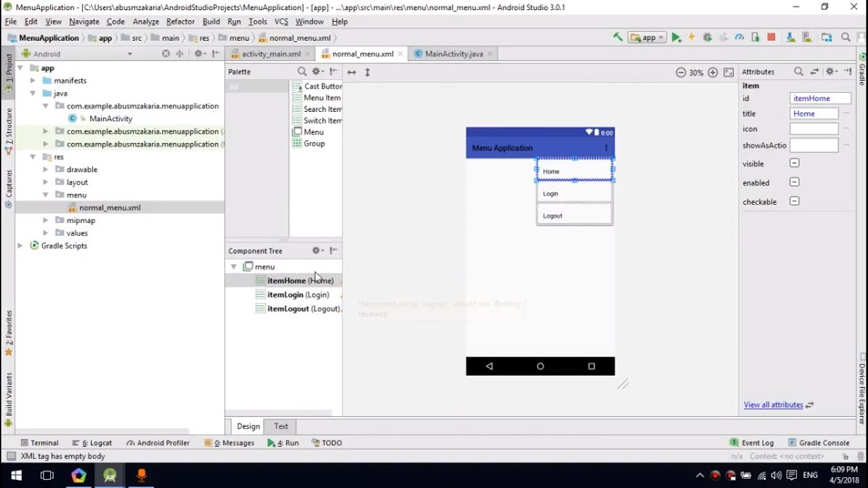Screen dimensions: 868x488
Task: Click the scroll-from-source target icon in Project panel
Action: click(x=165, y=54)
